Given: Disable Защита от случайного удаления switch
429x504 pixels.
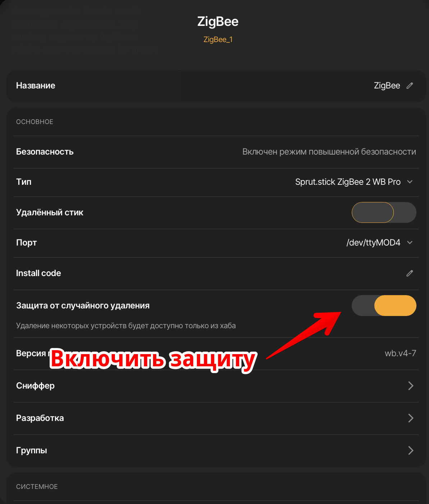Looking at the screenshot, I should pos(384,306).
